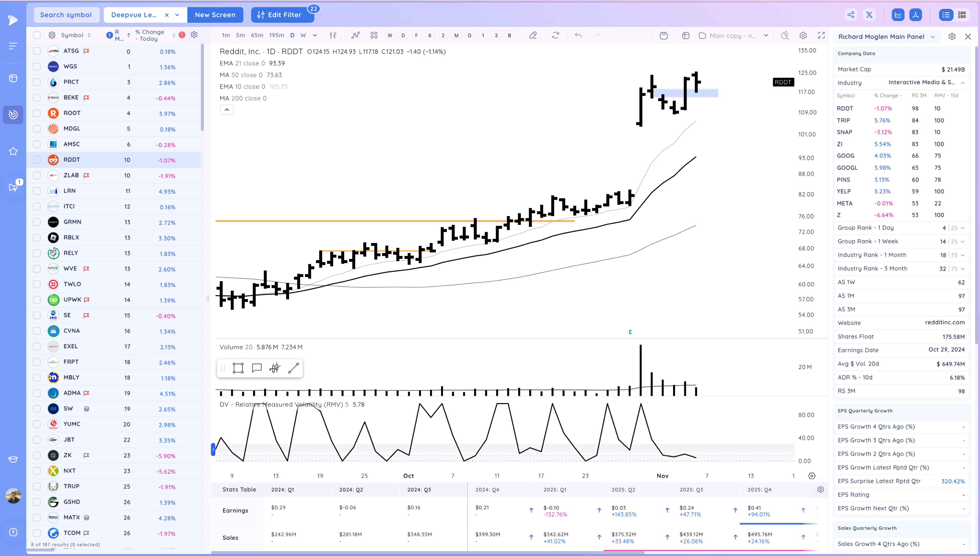This screenshot has height=556, width=980.
Task: Select the trend line drawing tool
Action: click(293, 368)
